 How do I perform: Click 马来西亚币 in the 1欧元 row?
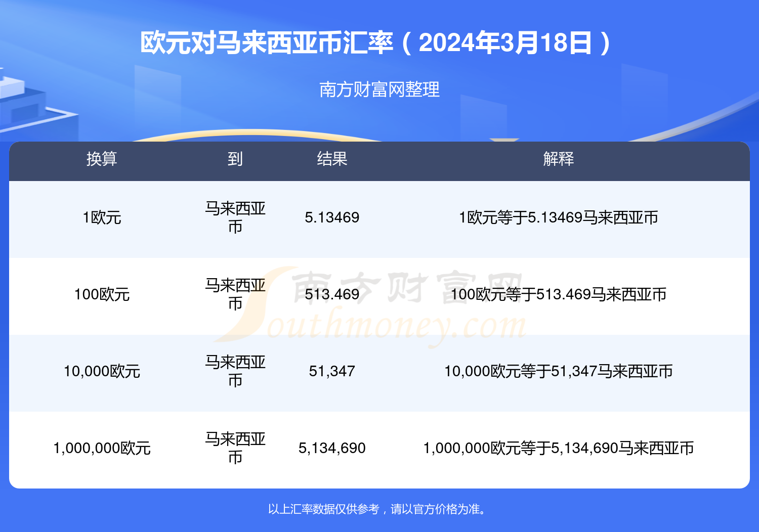235,217
